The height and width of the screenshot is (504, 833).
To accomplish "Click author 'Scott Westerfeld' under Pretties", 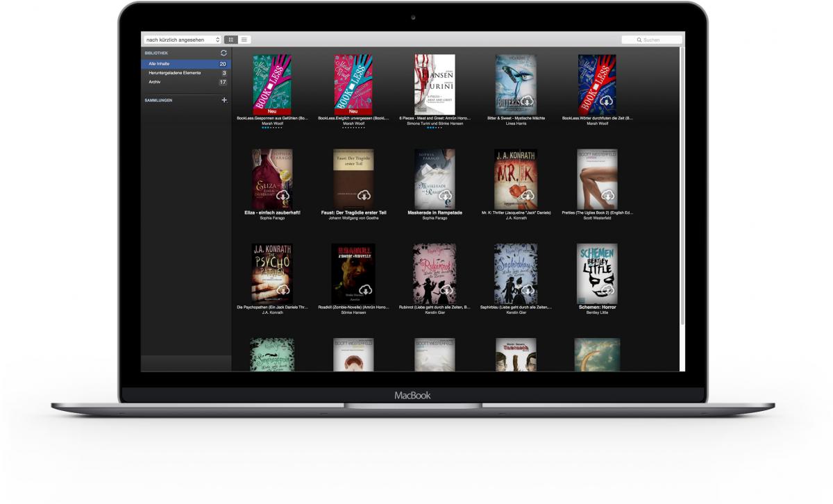I will point(597,218).
